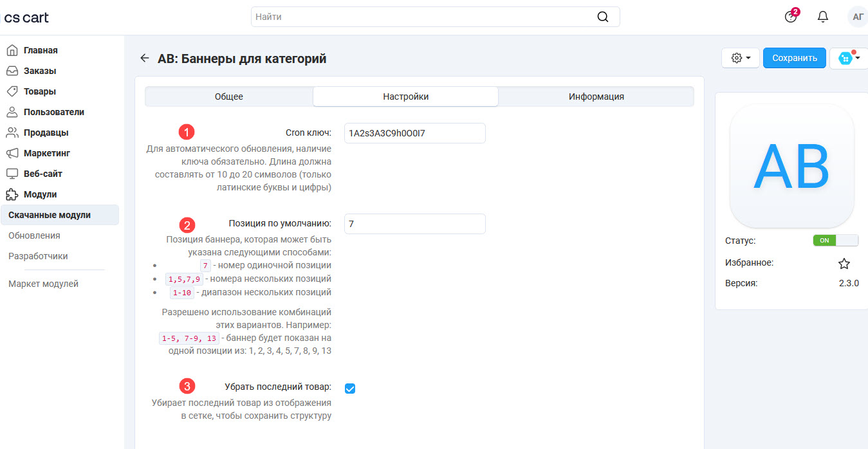Open notifications via the bell icon
This screenshot has height=449, width=868.
(822, 16)
